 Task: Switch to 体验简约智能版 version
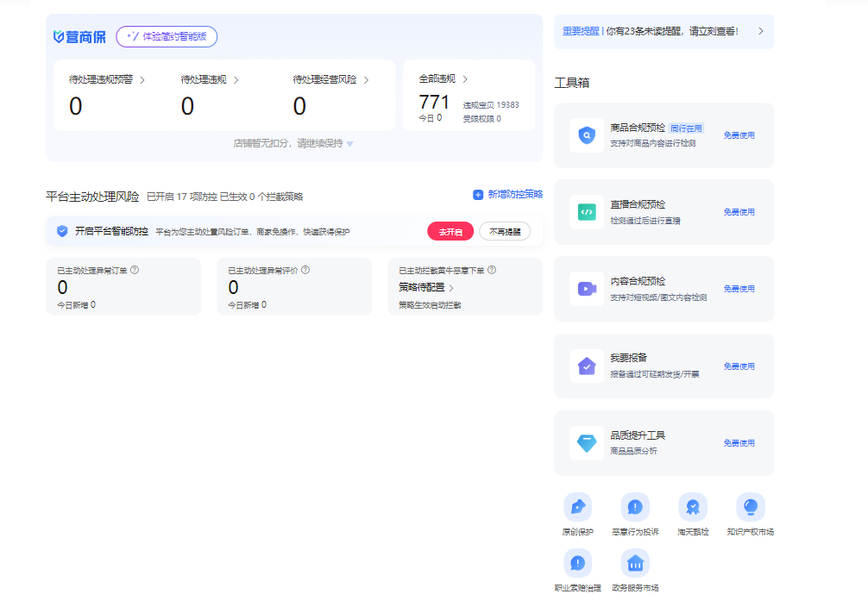(167, 36)
